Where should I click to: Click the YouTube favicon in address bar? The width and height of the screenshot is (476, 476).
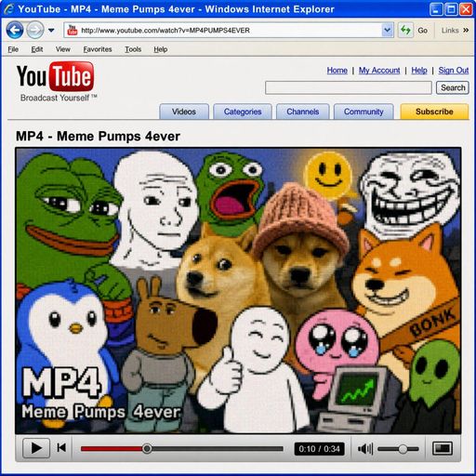tap(73, 30)
